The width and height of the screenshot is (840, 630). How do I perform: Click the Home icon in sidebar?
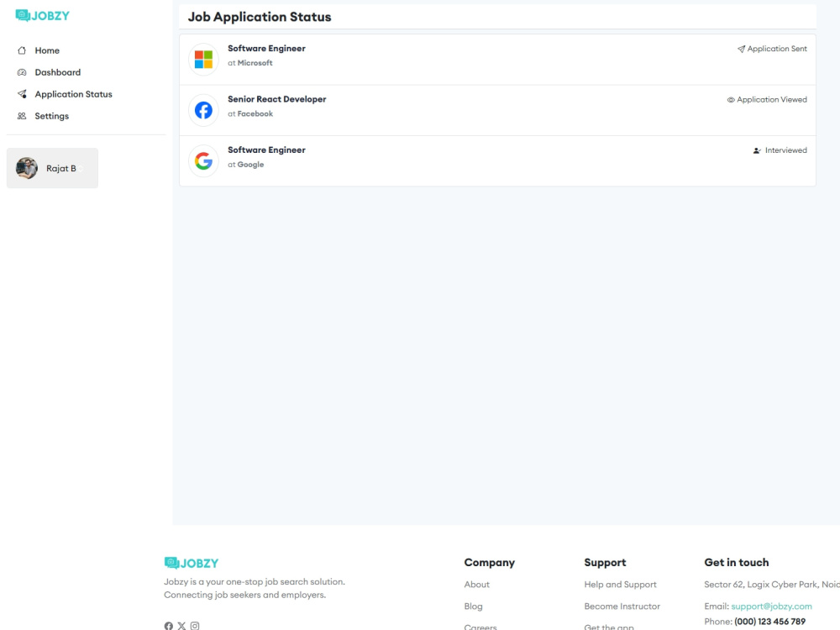[22, 50]
